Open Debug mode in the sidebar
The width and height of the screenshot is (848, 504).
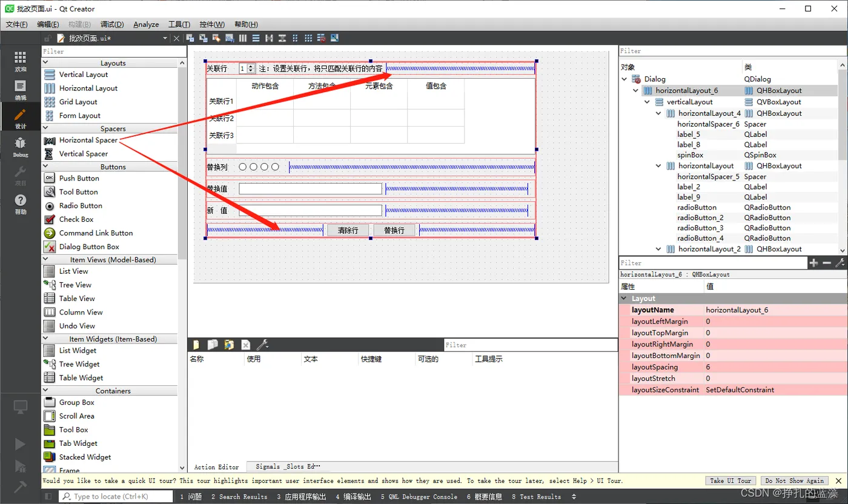pos(21,147)
